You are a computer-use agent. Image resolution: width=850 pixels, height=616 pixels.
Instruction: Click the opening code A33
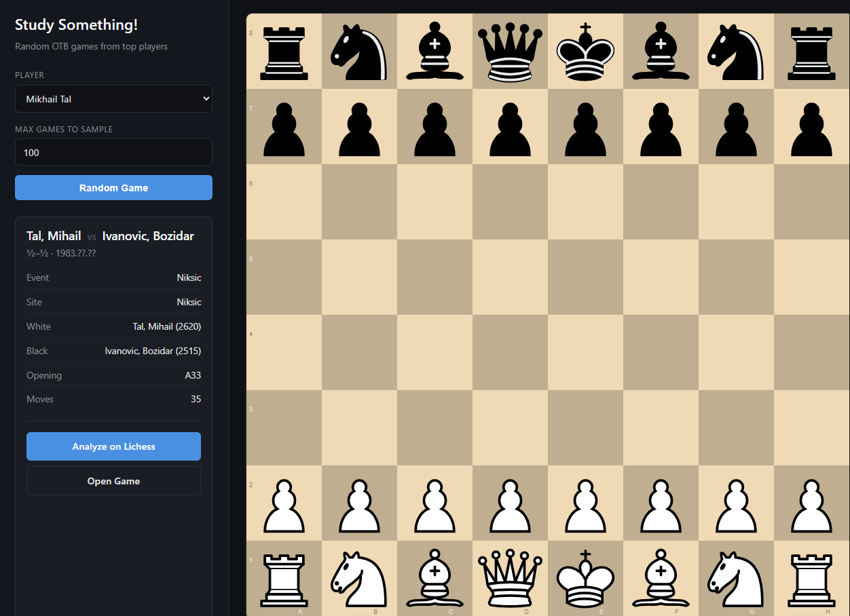(x=193, y=375)
